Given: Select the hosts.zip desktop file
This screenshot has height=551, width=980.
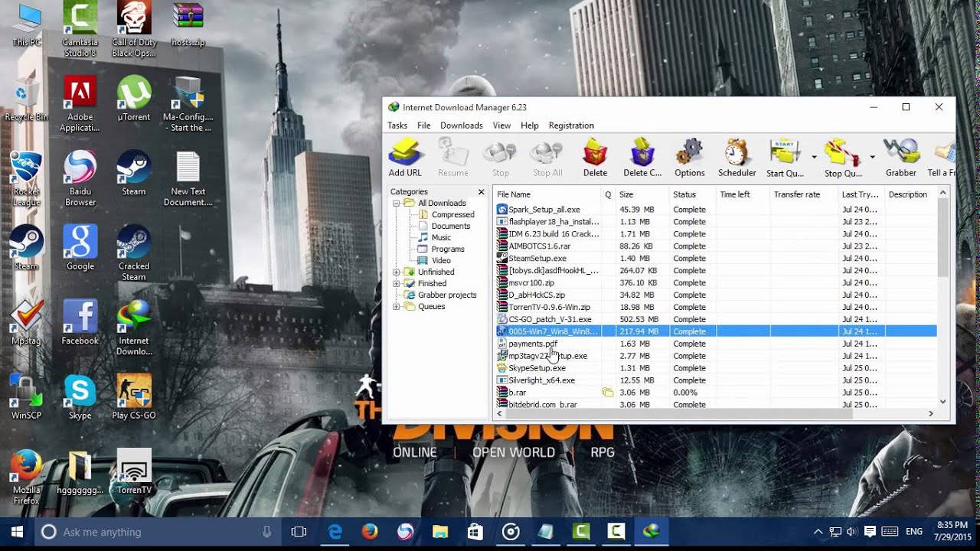Looking at the screenshot, I should point(188,25).
